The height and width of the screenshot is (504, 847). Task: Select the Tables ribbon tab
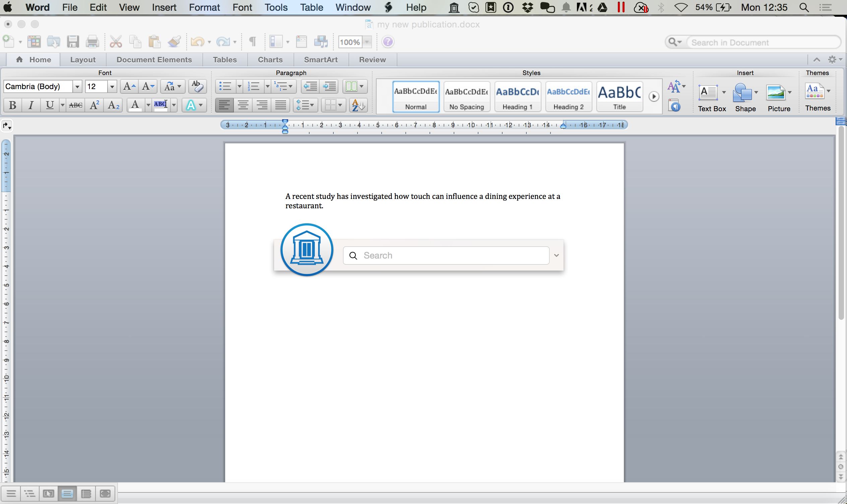click(224, 59)
